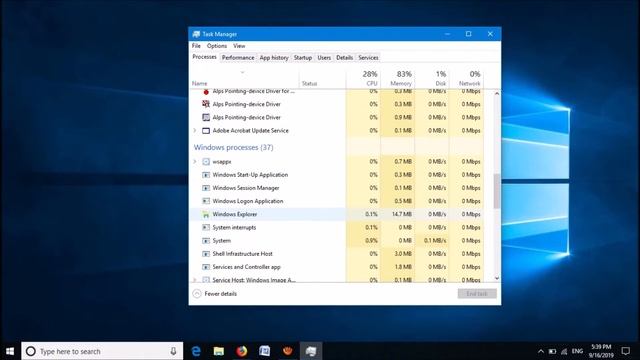Click the Windows Logon Application icon
Screen dimensions: 640x360
[206, 201]
